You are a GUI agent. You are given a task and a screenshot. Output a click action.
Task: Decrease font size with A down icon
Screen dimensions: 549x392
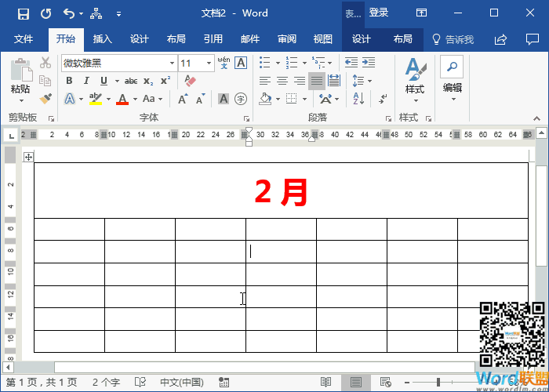click(200, 99)
